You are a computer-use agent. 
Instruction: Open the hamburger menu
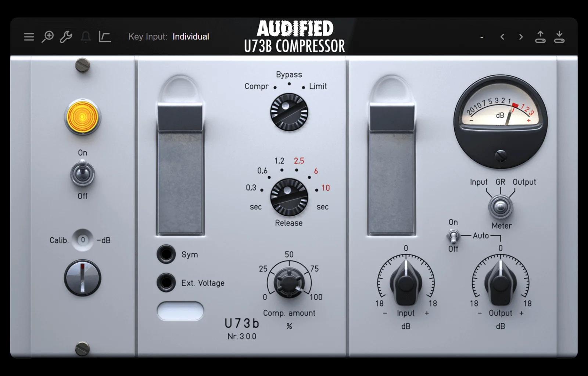(x=29, y=37)
